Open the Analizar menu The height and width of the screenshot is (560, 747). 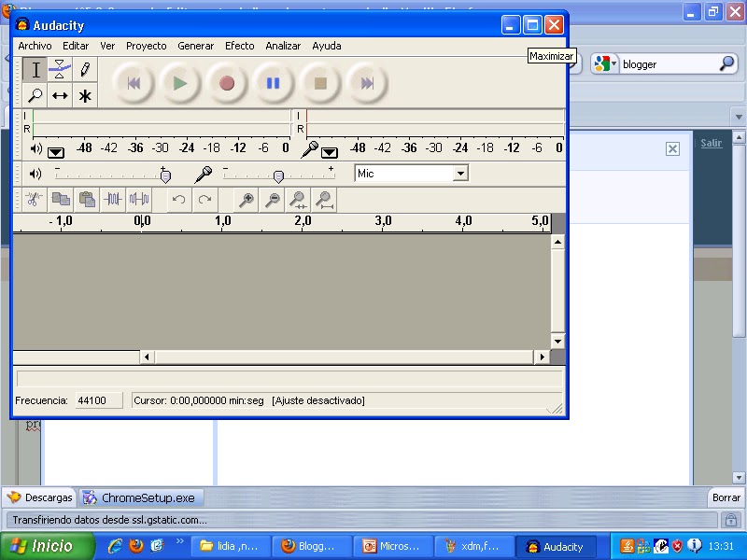(x=283, y=46)
